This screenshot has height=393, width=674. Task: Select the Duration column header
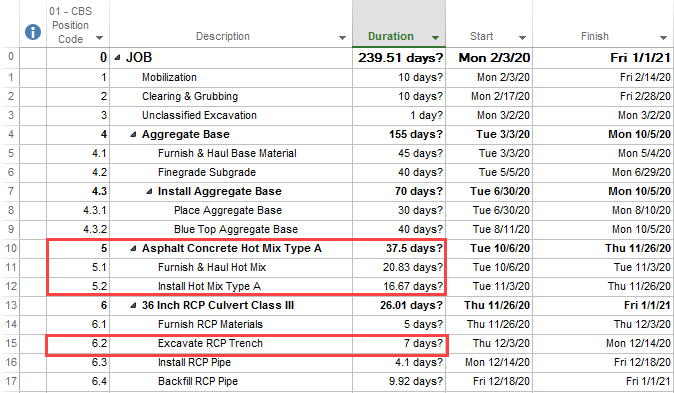tap(399, 24)
